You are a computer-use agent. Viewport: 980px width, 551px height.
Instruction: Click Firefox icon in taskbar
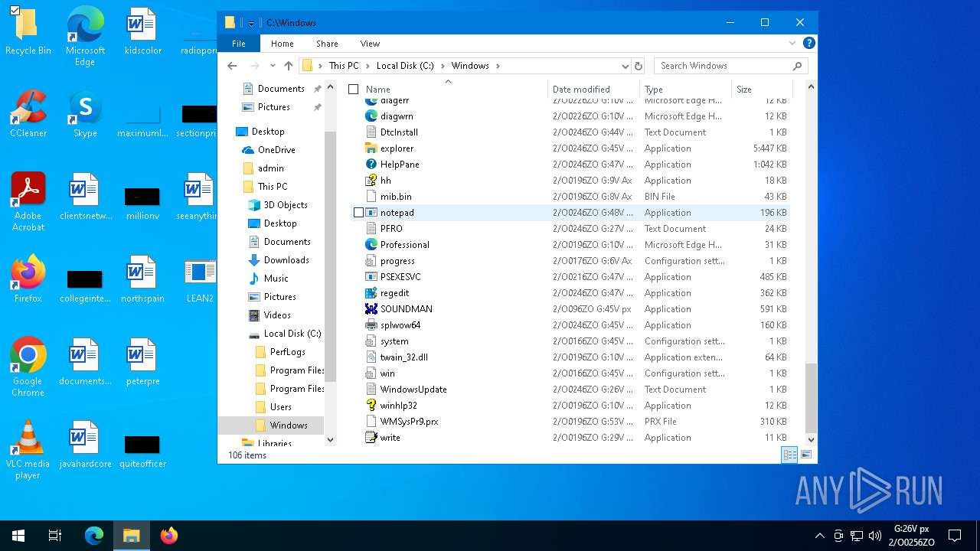(x=169, y=536)
